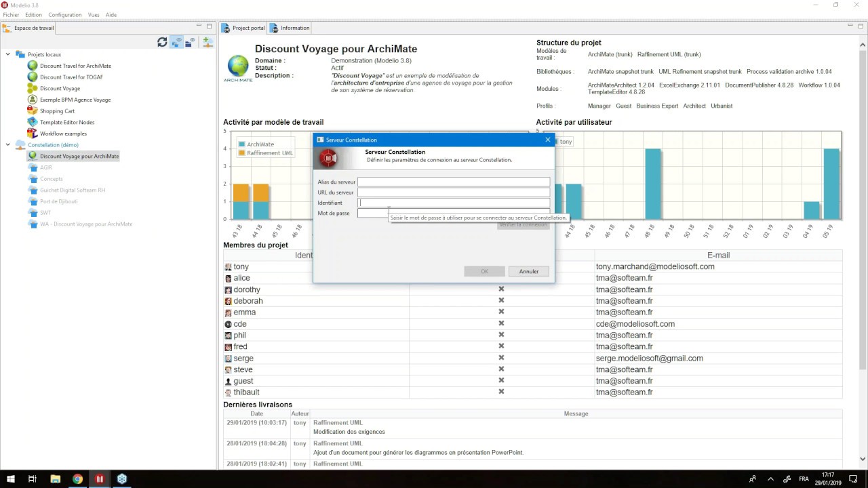
Task: Click alice's avatar icon in members
Action: coord(229,279)
